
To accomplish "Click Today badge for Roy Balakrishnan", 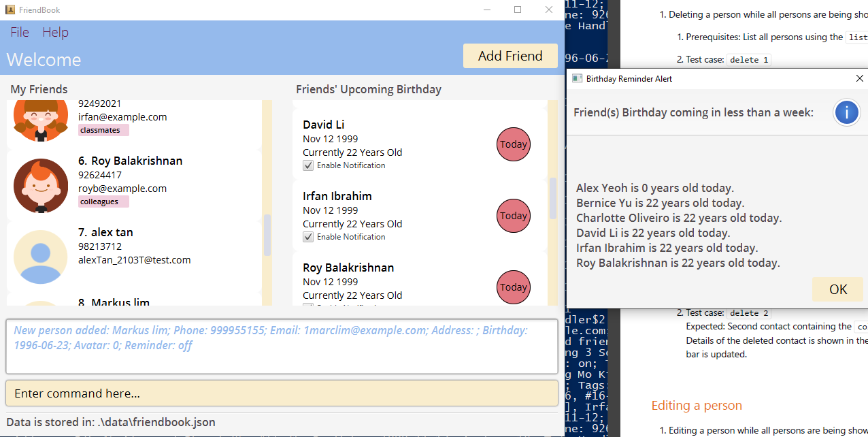I will point(514,287).
